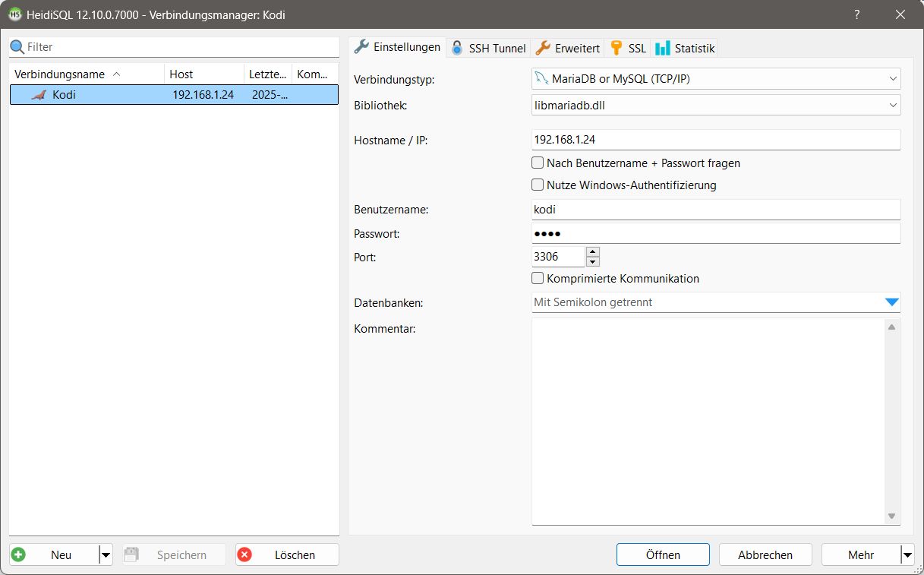Sort by Host column header
Screen dimensions: 924x575
coord(204,74)
